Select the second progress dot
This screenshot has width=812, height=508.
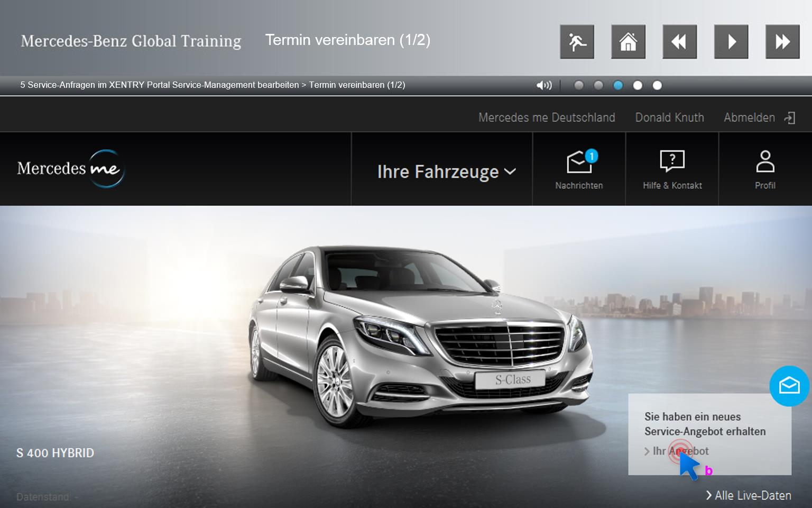point(598,85)
